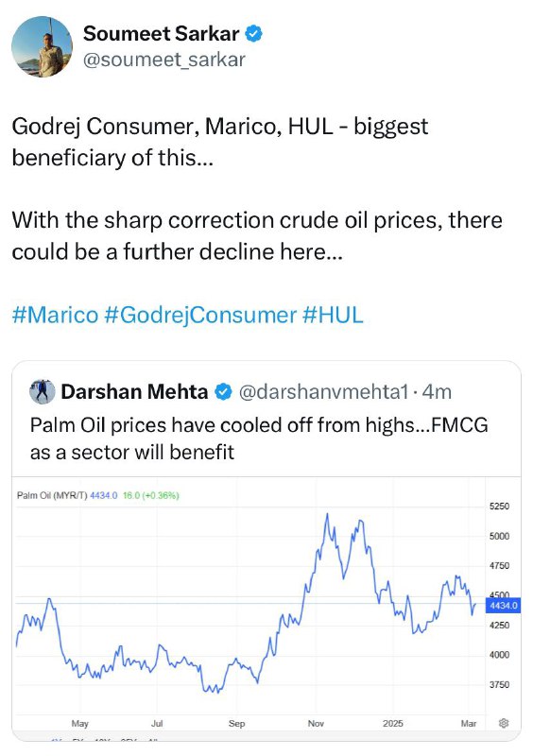Image resolution: width=533 pixels, height=756 pixels.
Task: Click the Soumeet Sarkar display name
Action: [161, 34]
